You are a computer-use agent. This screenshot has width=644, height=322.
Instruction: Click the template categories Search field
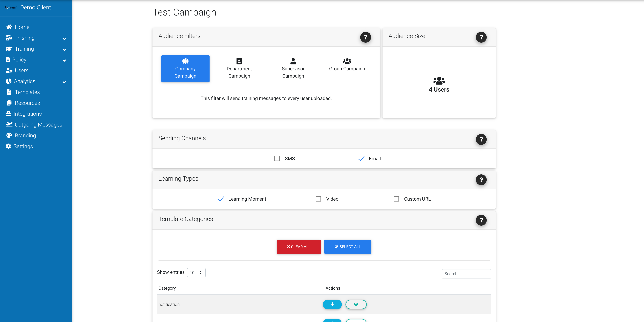click(466, 274)
